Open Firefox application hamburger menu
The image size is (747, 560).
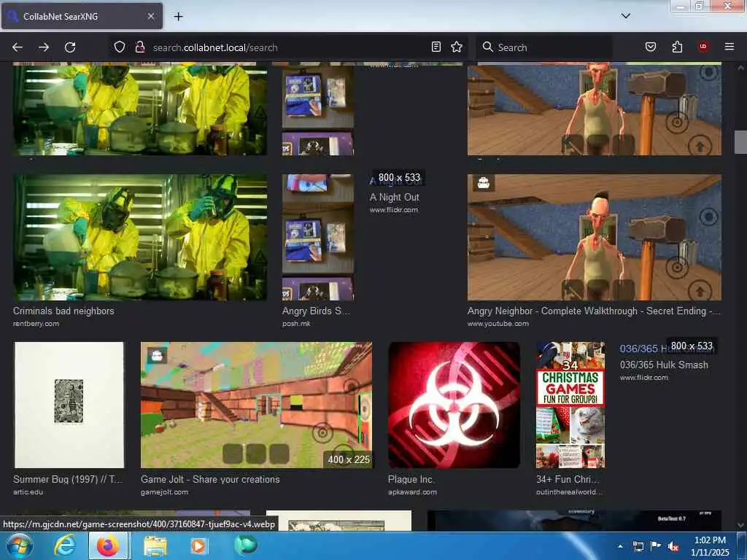(x=729, y=47)
